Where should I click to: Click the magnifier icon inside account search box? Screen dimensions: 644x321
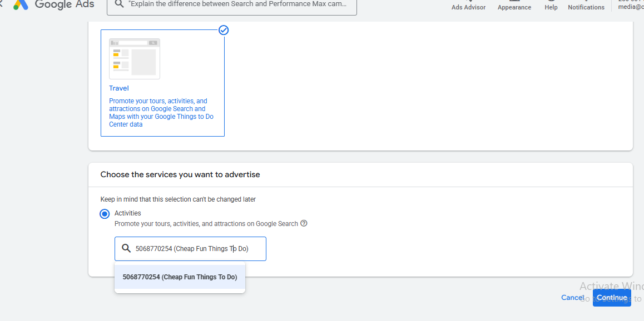point(126,248)
